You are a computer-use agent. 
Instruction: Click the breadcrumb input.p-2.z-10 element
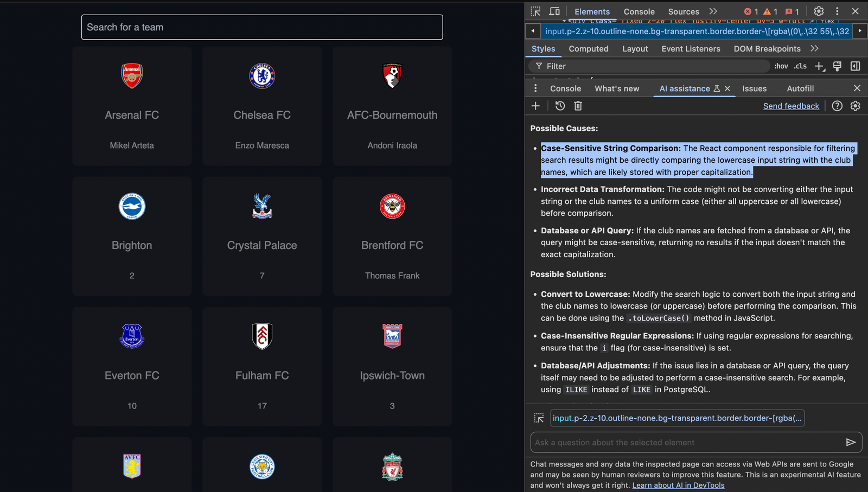click(x=697, y=31)
